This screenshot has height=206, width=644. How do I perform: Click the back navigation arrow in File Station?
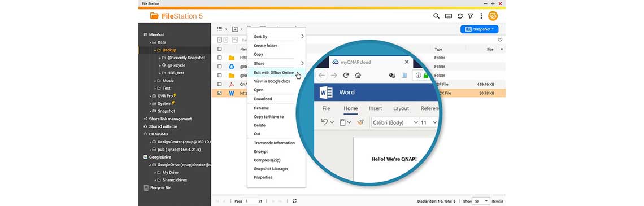pyautogui.click(x=220, y=40)
